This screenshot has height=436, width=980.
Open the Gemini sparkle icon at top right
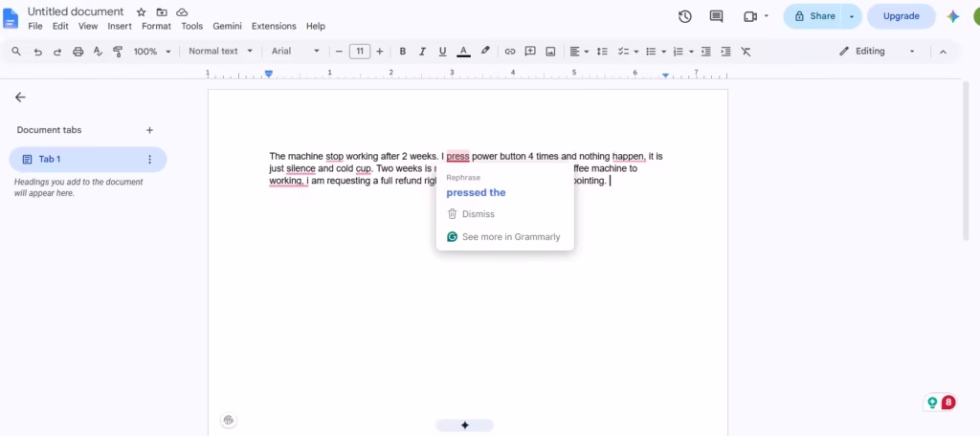(952, 17)
